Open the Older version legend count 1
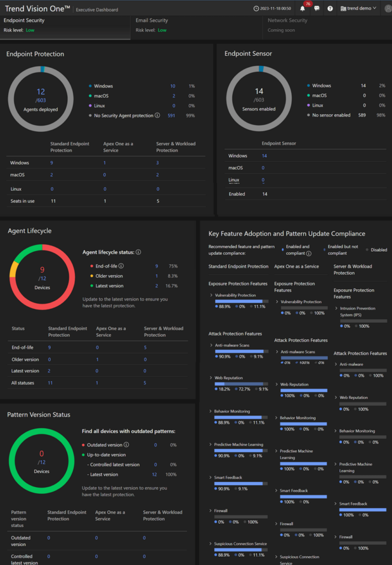Viewport: 392px width, 565px height. (157, 276)
